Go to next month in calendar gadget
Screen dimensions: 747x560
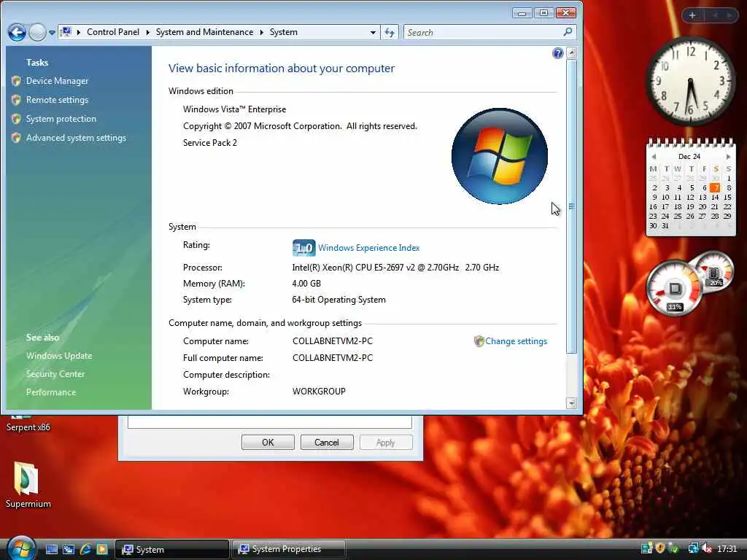(x=728, y=156)
